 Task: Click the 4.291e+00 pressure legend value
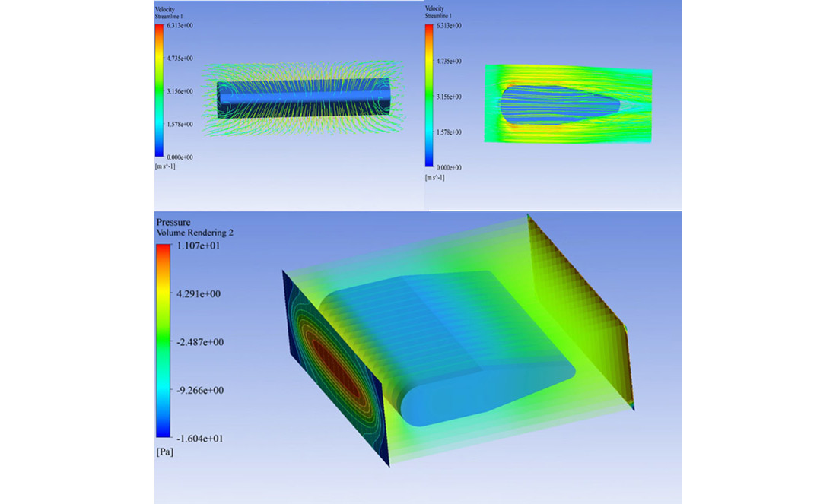tap(199, 293)
